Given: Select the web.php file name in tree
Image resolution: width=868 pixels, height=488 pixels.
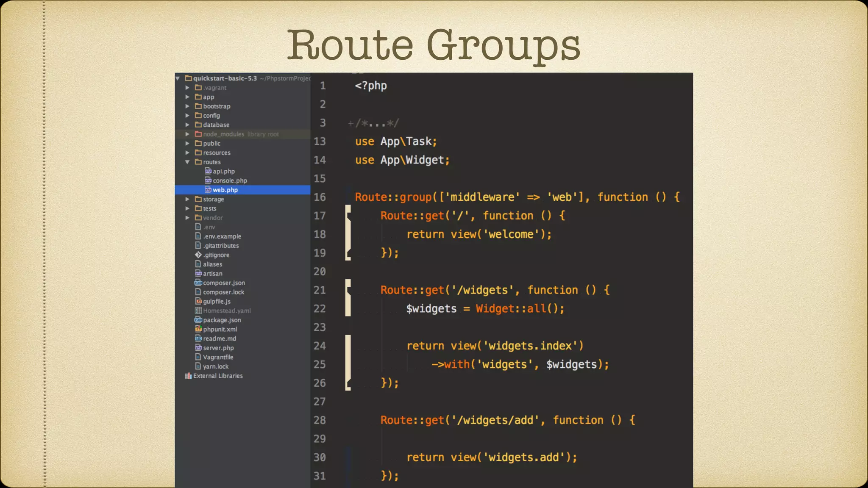Looking at the screenshot, I should 225,190.
